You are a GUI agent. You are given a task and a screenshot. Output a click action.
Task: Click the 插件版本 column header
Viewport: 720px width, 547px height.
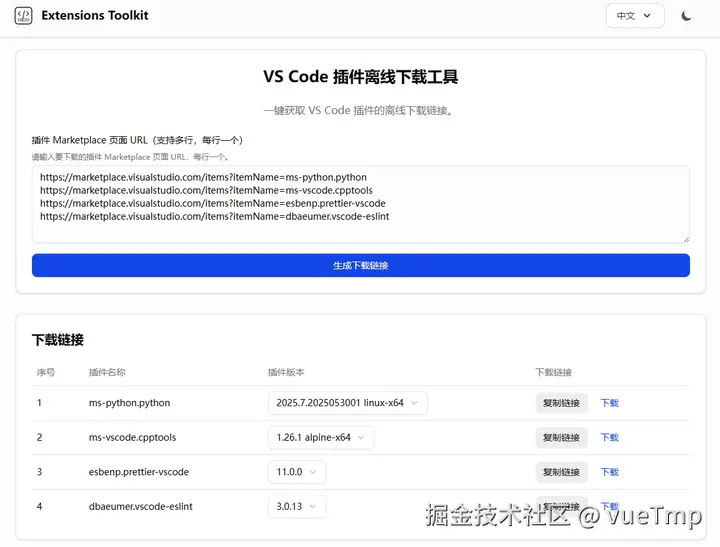click(286, 372)
